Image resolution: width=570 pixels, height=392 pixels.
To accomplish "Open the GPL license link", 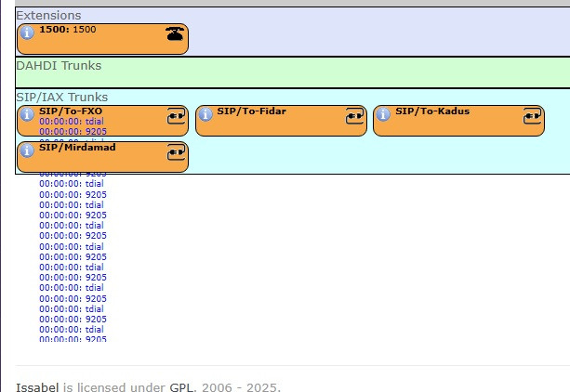I will [180, 386].
